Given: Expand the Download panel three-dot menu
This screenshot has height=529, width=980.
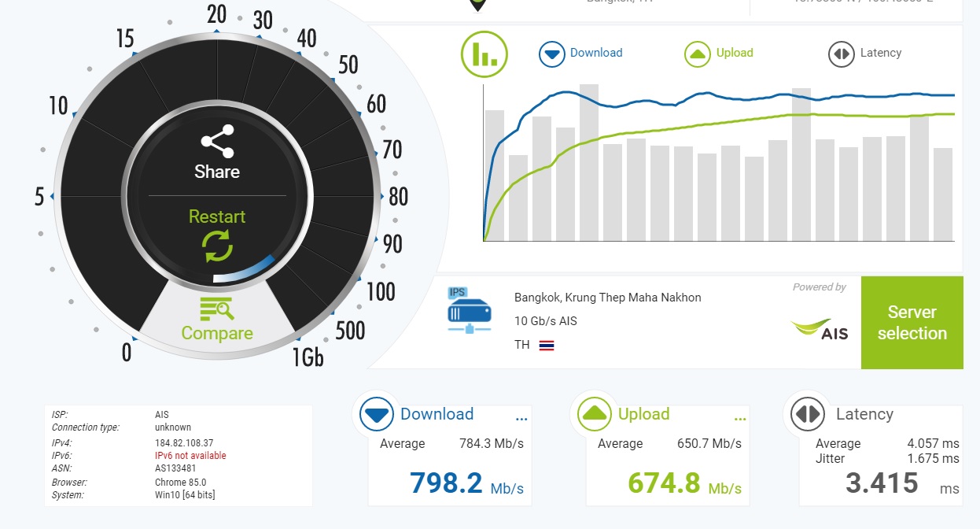Looking at the screenshot, I should (x=521, y=420).
